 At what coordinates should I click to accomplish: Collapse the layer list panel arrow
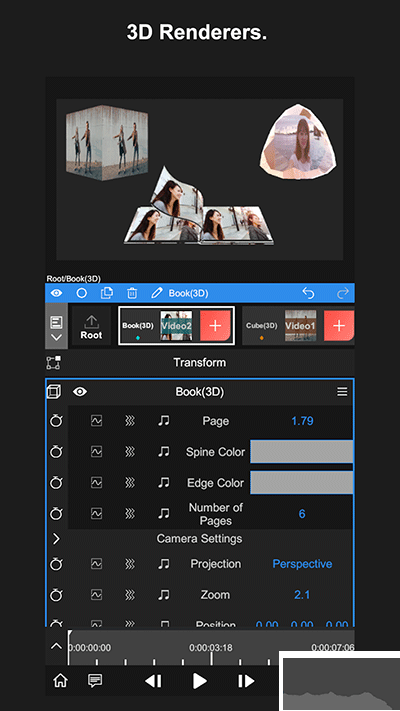click(x=57, y=337)
